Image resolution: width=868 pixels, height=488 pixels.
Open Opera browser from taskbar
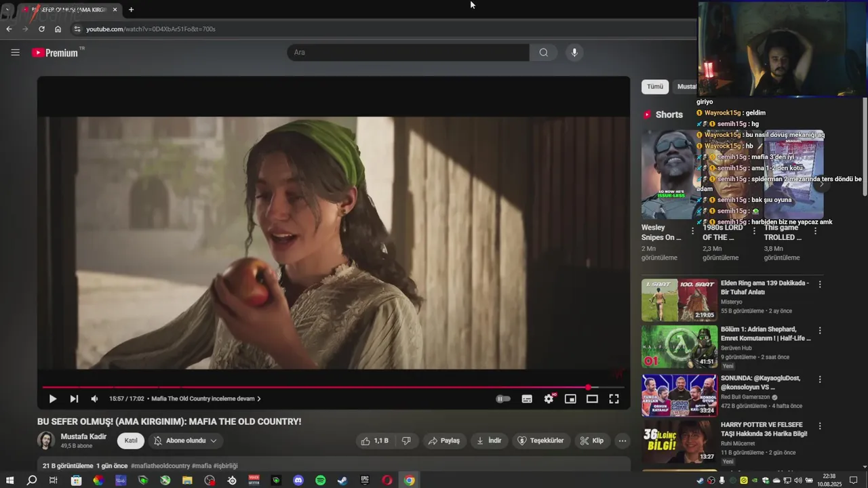tap(387, 481)
